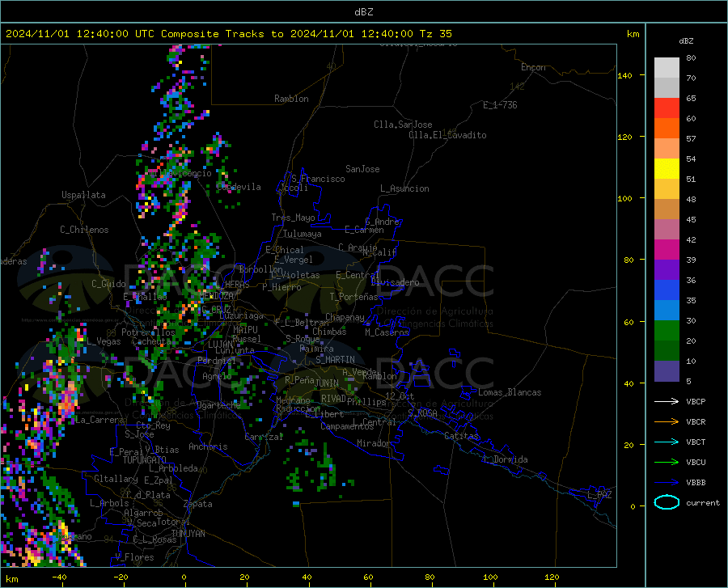Click the cyan VBCT arrow symbol
The width and height of the screenshot is (728, 588).
667,442
